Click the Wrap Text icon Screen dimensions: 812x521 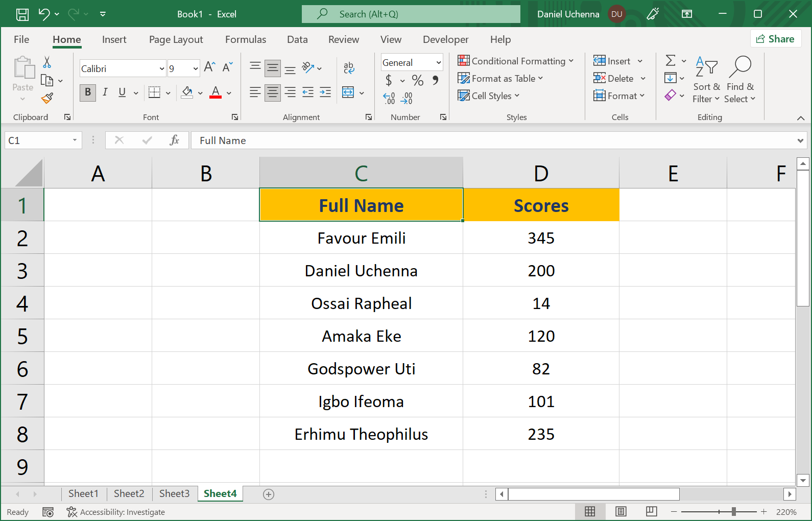(x=349, y=67)
